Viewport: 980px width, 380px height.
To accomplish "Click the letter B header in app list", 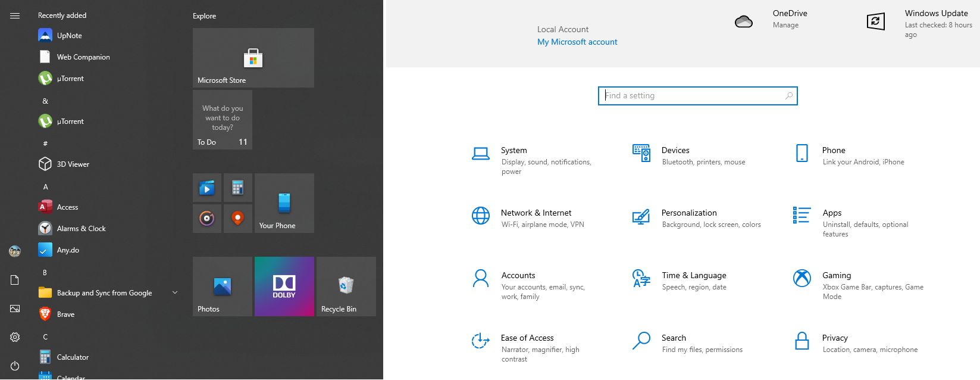I will (45, 273).
